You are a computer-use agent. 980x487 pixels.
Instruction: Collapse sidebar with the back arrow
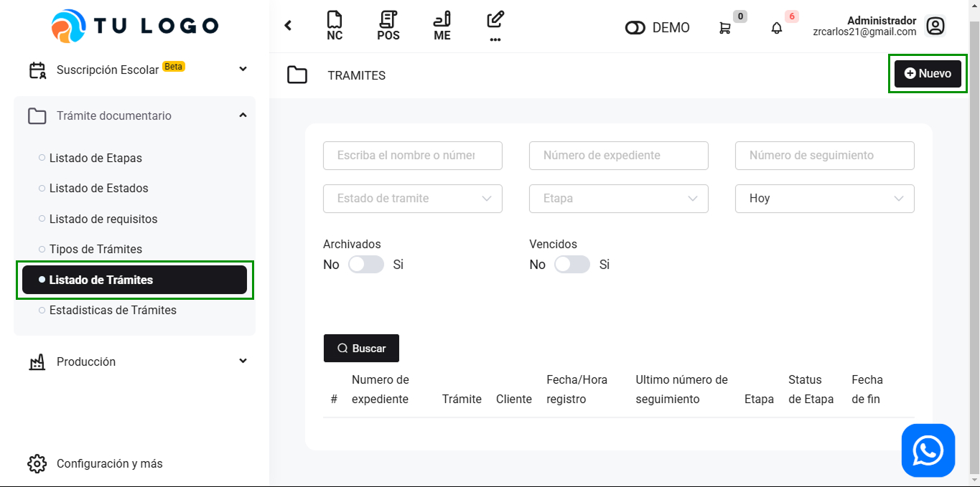[x=288, y=26]
